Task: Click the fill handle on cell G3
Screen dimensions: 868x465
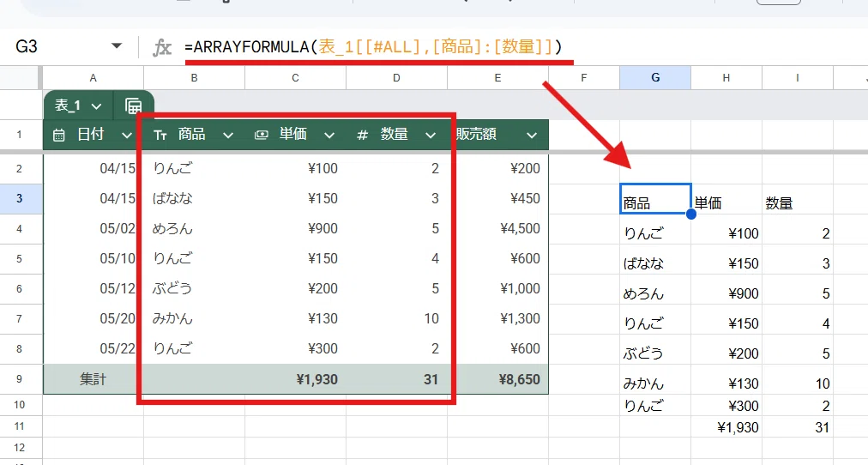Action: [690, 214]
